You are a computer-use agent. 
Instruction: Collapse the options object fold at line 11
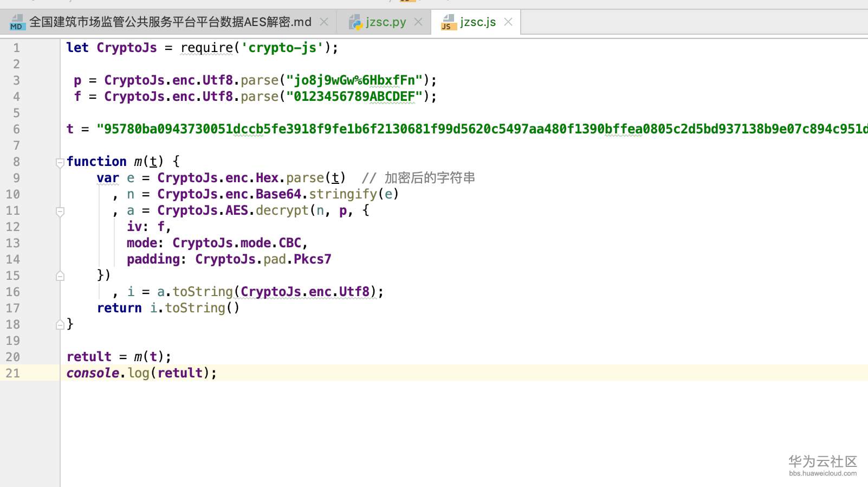(x=60, y=211)
